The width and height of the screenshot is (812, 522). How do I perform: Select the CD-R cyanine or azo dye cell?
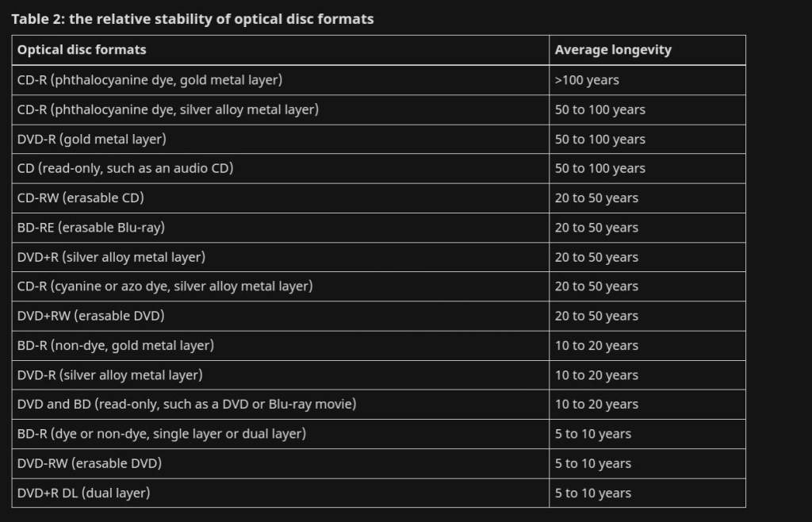[x=165, y=286]
